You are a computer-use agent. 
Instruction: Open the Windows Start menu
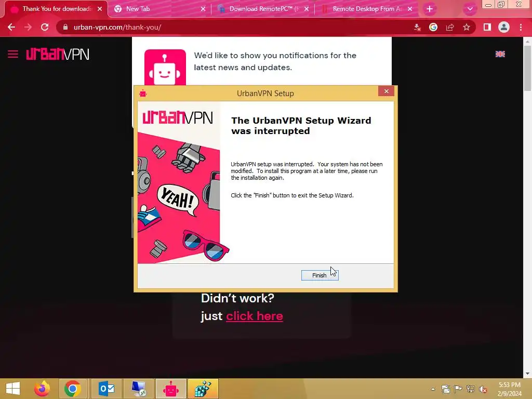tap(13, 389)
